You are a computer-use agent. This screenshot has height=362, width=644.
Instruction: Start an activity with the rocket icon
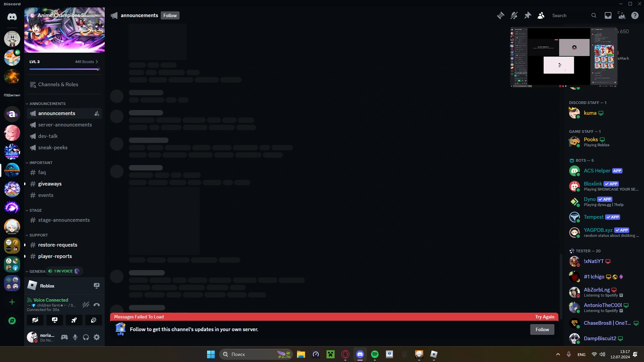tap(73, 320)
